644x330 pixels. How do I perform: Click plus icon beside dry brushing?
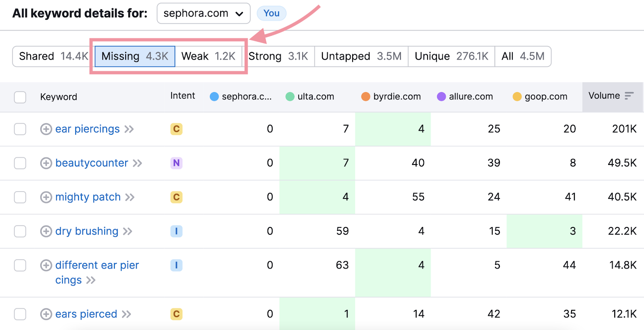[x=46, y=231]
